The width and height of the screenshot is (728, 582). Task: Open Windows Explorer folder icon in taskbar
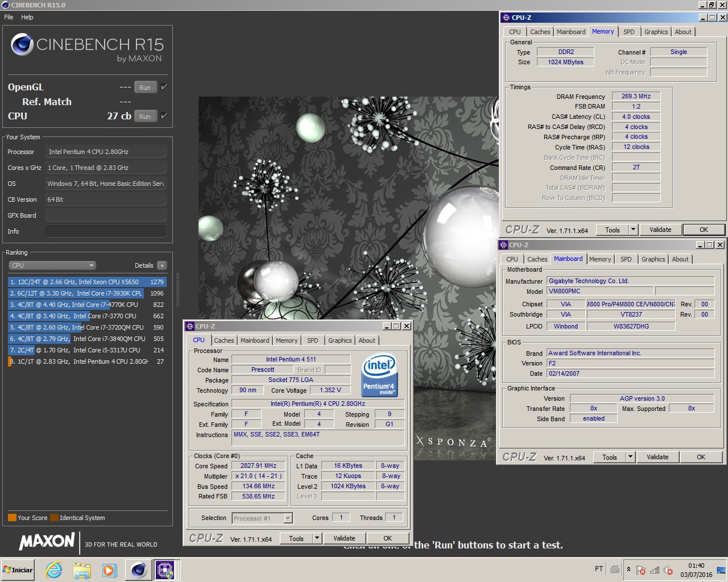pos(82,569)
